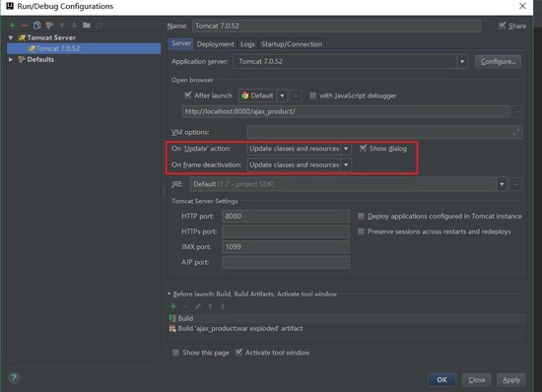Click the HTTPs port field
This screenshot has width=542, height=392.
pyautogui.click(x=286, y=231)
